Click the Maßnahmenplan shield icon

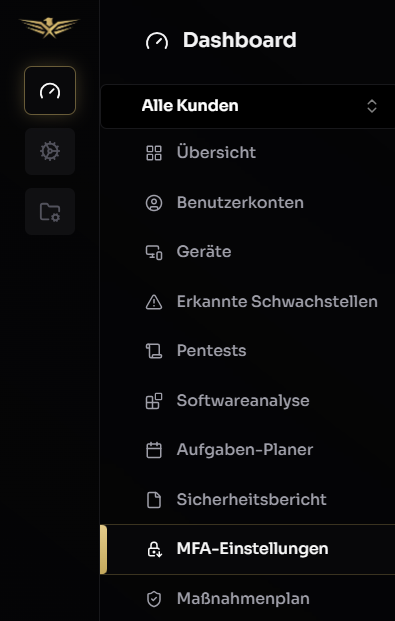(154, 599)
